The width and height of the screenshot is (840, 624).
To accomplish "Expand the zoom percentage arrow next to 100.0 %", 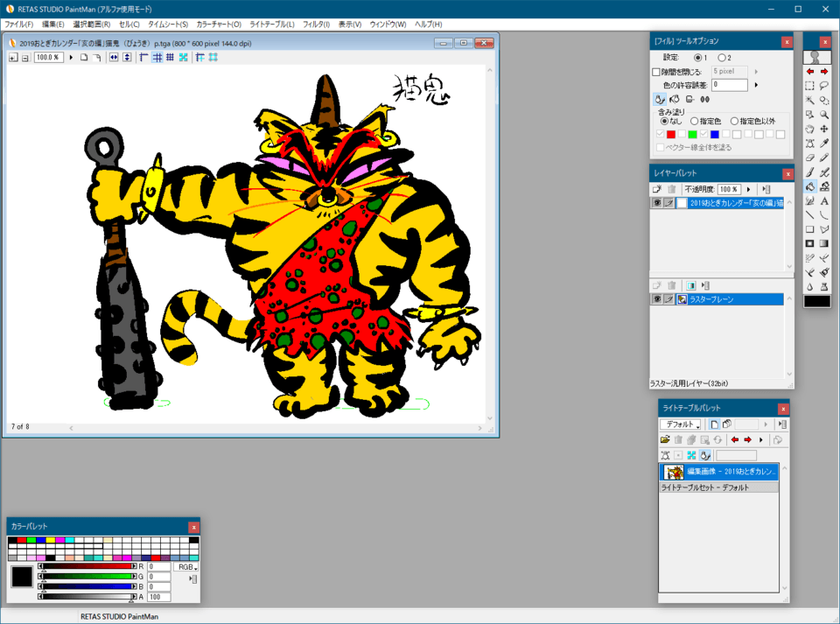I will click(x=71, y=58).
